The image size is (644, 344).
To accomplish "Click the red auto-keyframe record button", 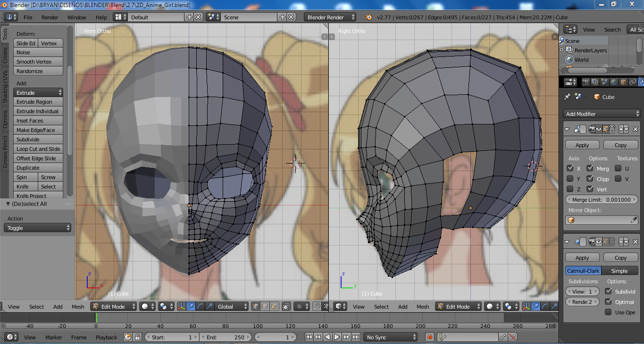I will (x=430, y=337).
